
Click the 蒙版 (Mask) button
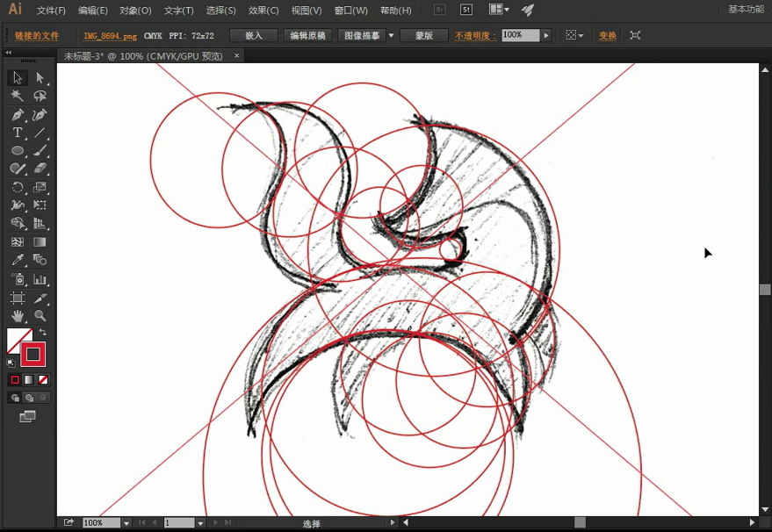tap(424, 35)
